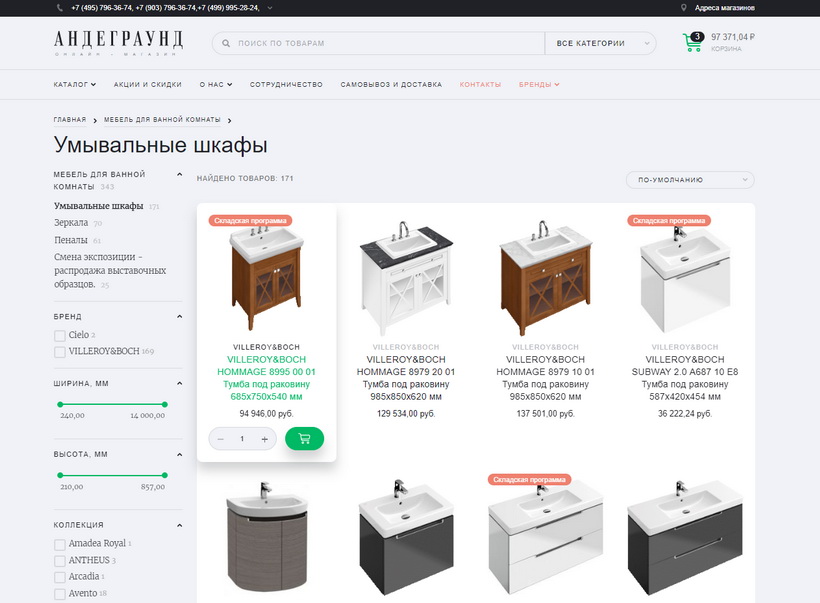Open the Все категории dropdown
Screen dimensions: 820x603
600,43
